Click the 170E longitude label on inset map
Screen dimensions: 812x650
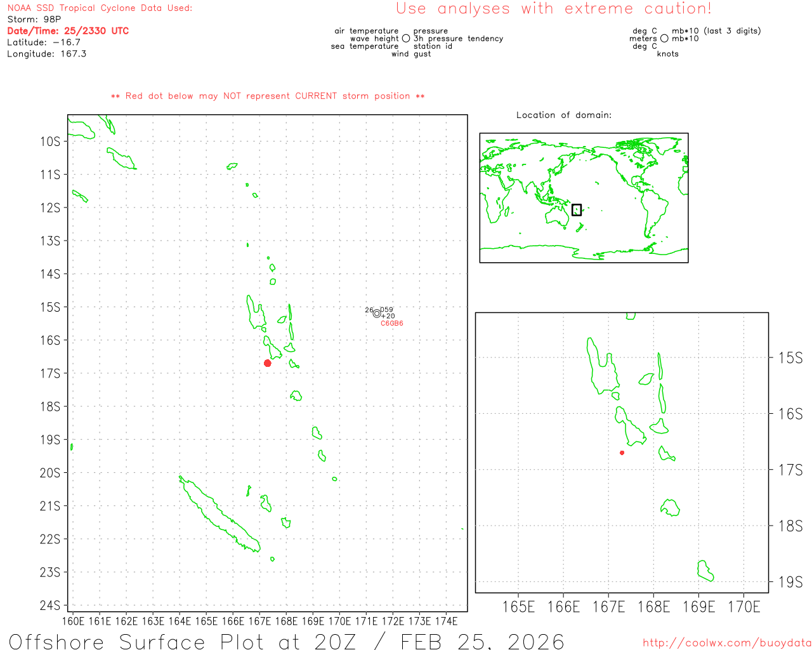point(743,607)
